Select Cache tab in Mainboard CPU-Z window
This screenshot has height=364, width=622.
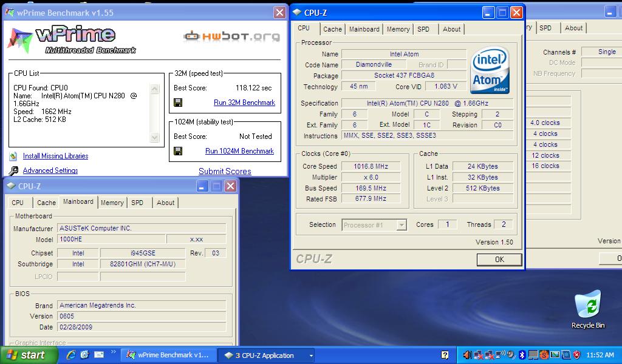[x=46, y=203]
